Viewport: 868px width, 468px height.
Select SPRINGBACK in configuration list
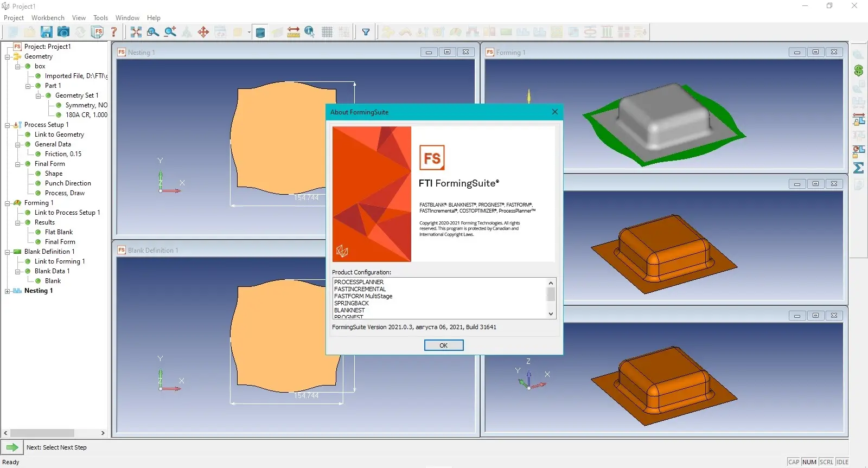pyautogui.click(x=351, y=303)
